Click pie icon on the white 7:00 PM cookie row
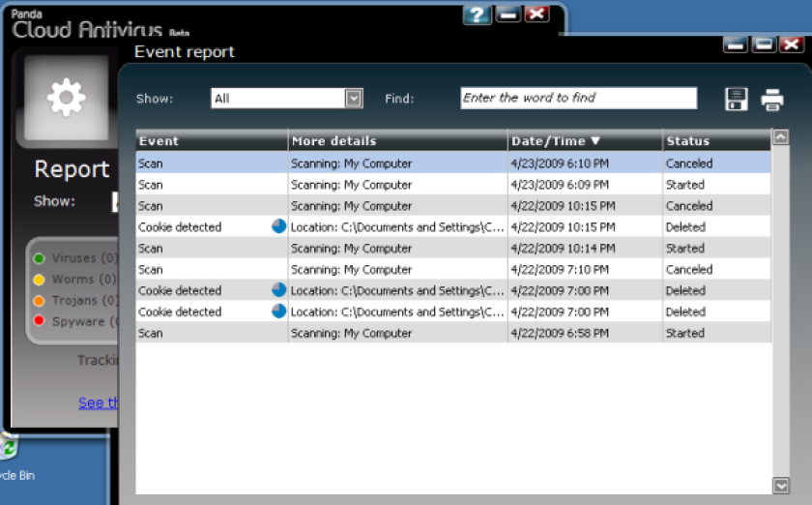This screenshot has width=812, height=505. click(x=278, y=312)
